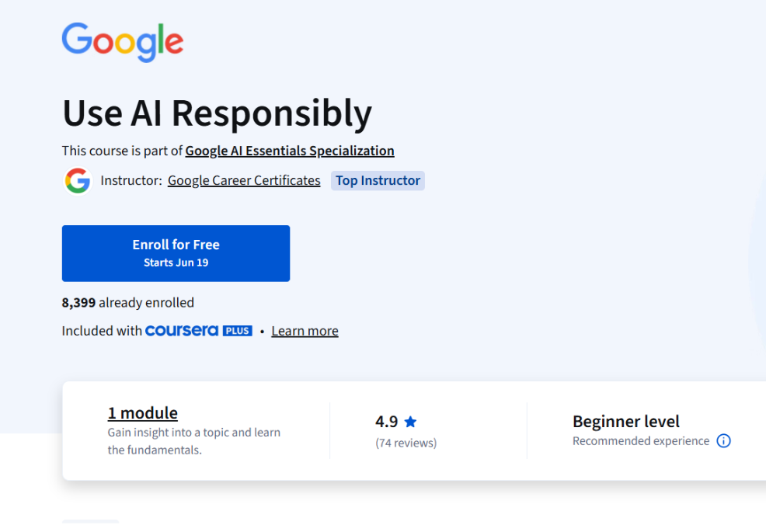
Task: Click the Google Career Certificates instructor link
Action: tap(244, 179)
